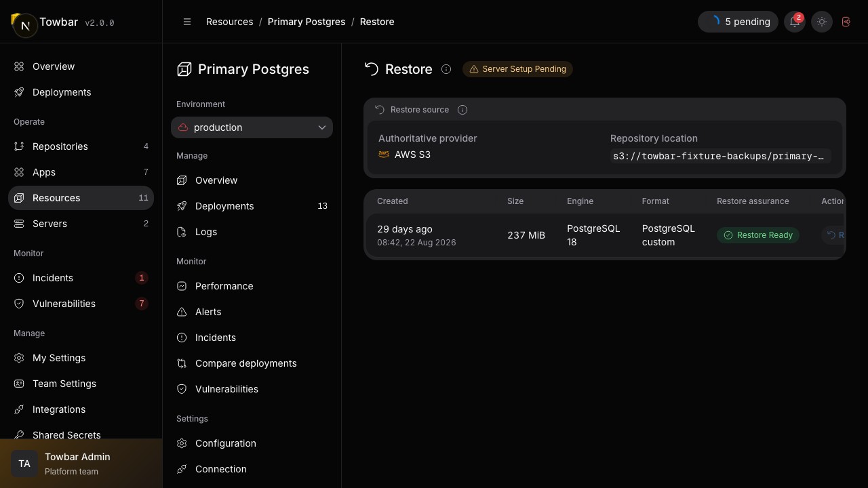
Task: Click the info icon beside Restore source
Action: (x=462, y=110)
